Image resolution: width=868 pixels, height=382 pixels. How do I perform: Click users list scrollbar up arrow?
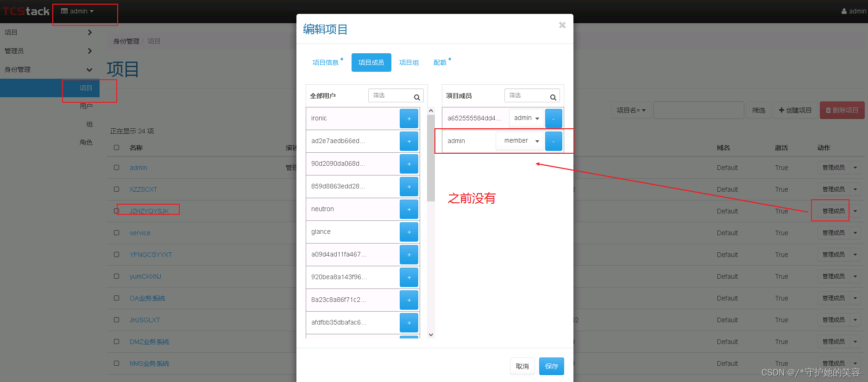point(431,111)
